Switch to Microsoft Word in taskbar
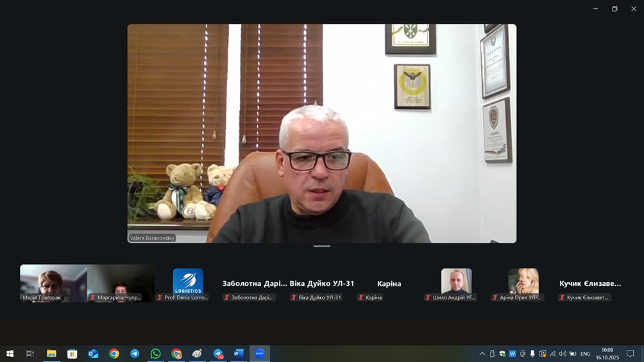 pyautogui.click(x=239, y=354)
